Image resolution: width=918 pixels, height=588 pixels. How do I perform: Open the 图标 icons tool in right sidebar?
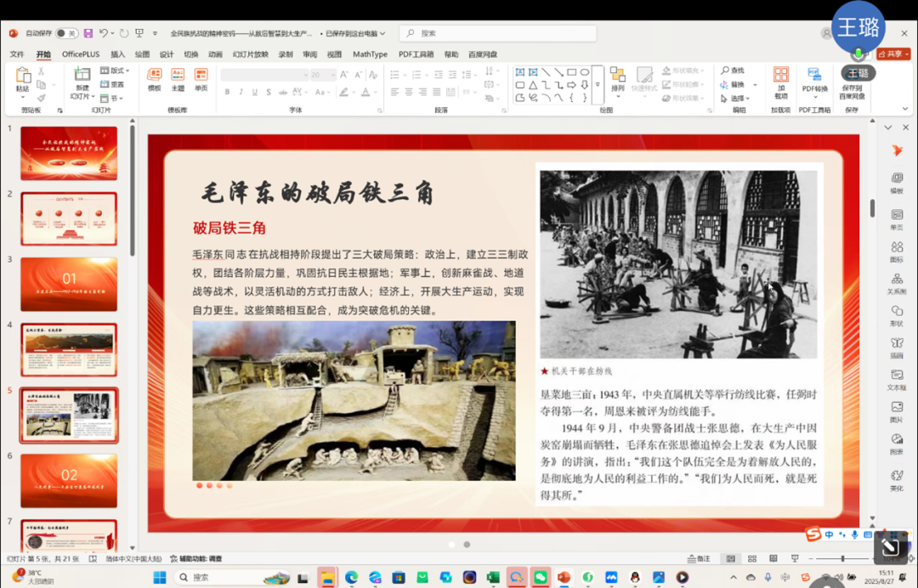tap(897, 252)
